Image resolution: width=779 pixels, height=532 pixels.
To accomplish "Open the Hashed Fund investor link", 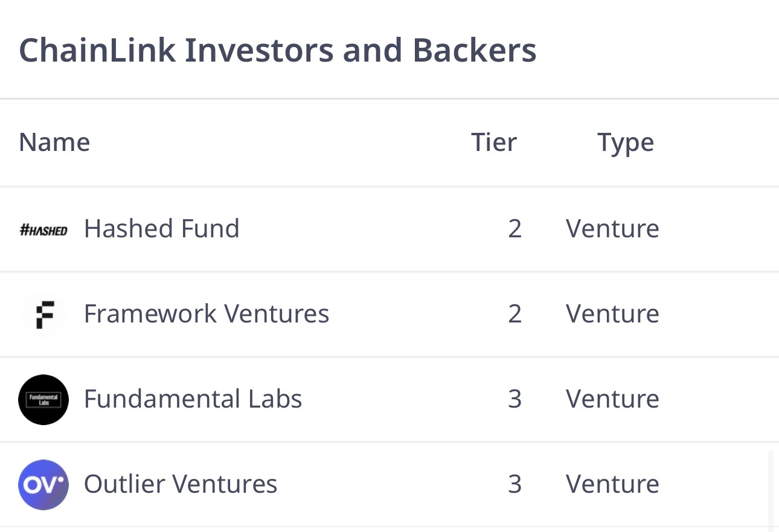I will [161, 229].
